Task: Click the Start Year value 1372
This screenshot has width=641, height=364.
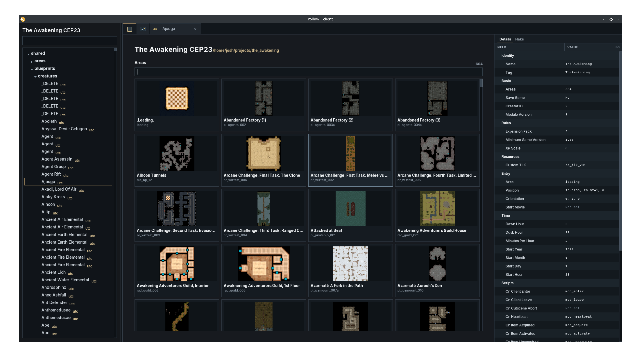Action: (x=569, y=249)
